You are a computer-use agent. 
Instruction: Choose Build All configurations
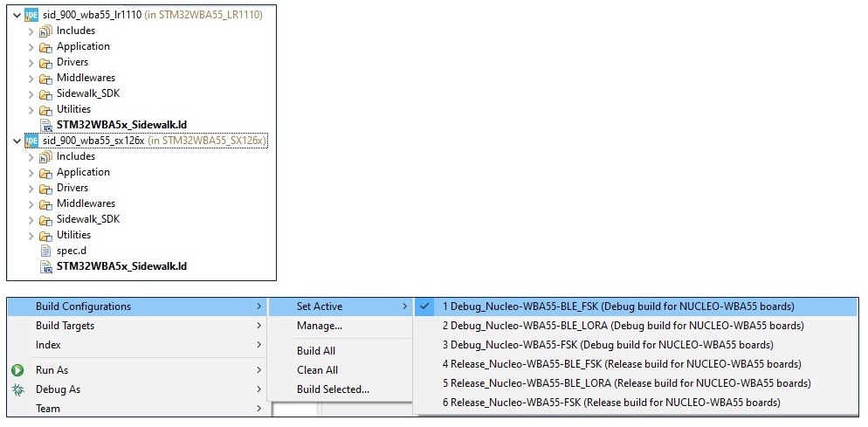341,350
